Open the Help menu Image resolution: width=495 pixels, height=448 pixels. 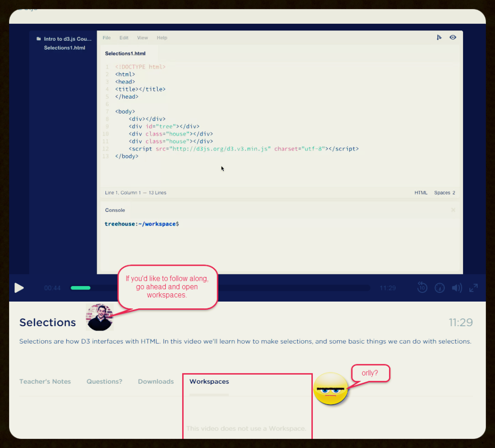point(162,38)
